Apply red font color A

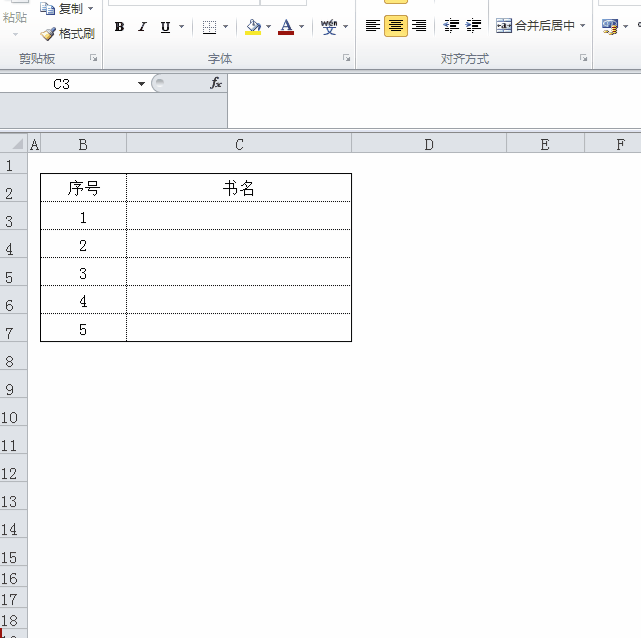pyautogui.click(x=286, y=27)
